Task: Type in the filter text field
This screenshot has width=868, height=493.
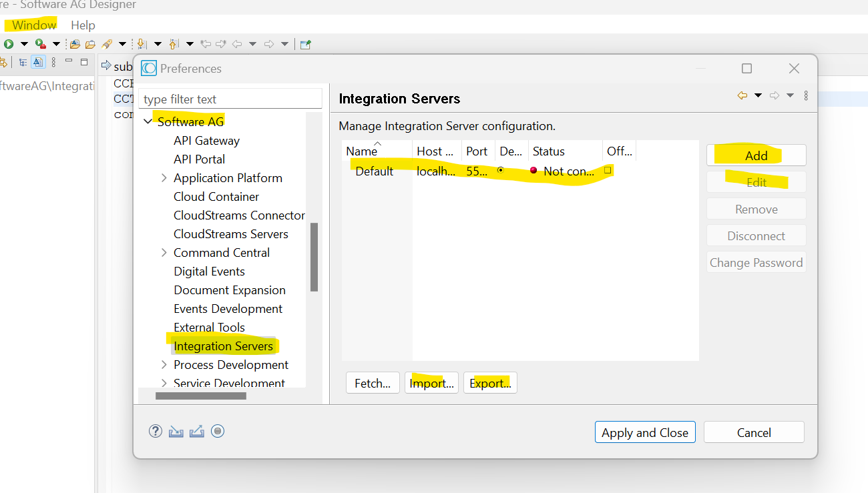Action: (x=230, y=99)
